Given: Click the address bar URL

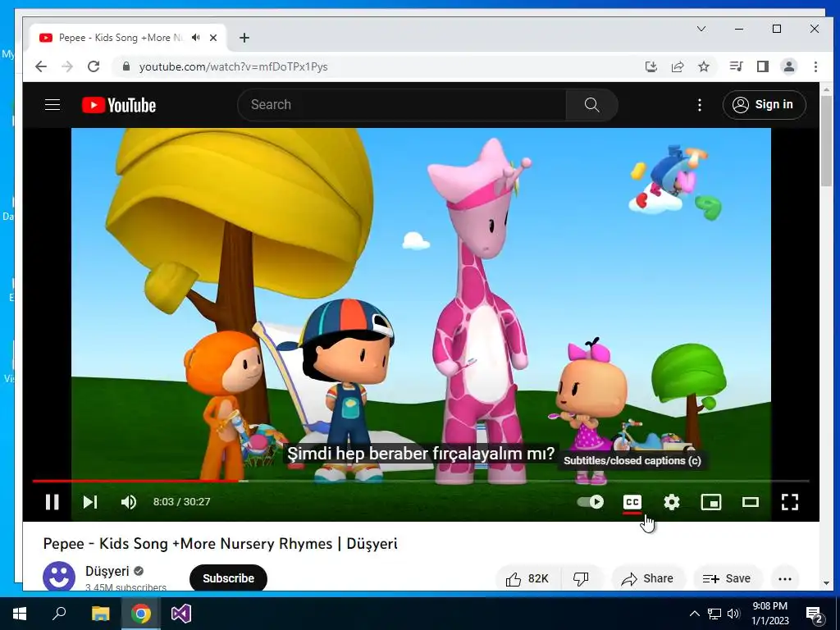Looking at the screenshot, I should pos(234,66).
